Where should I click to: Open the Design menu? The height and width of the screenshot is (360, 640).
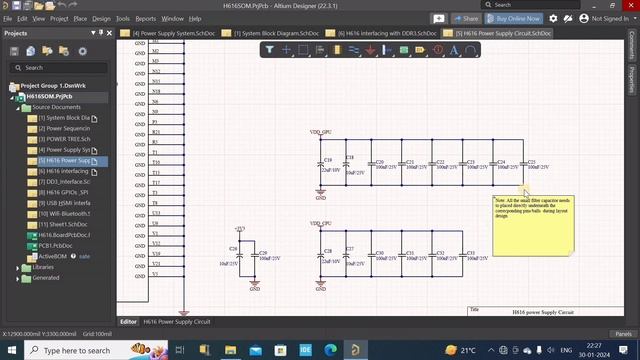tap(101, 19)
